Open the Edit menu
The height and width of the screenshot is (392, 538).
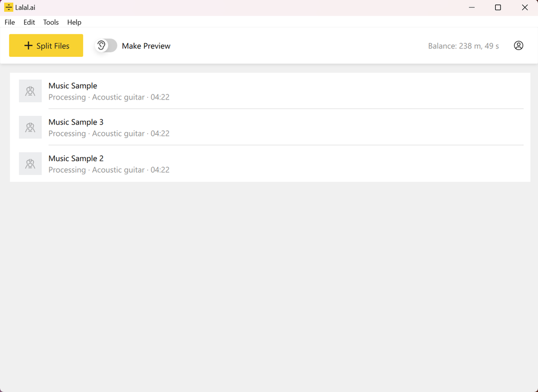[29, 22]
